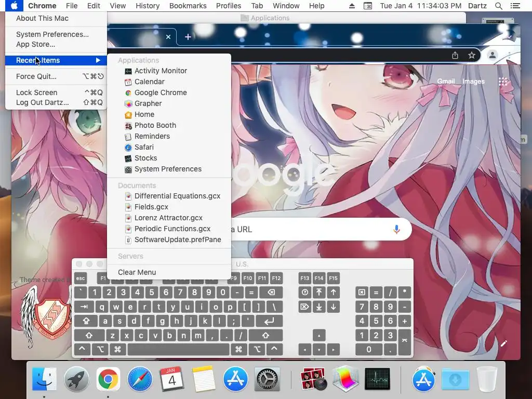This screenshot has height=399, width=532.
Task: Open the Chrome menu bar item
Action: tap(42, 6)
